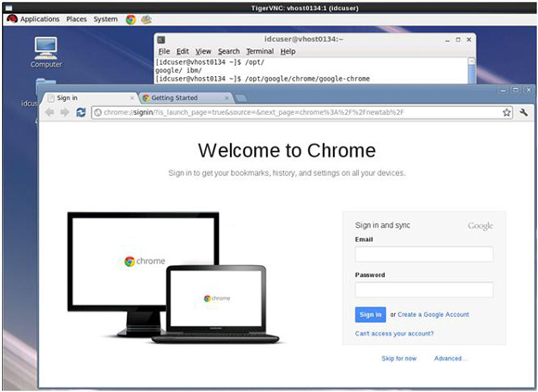Open the terminal Terminal menu

(x=260, y=51)
